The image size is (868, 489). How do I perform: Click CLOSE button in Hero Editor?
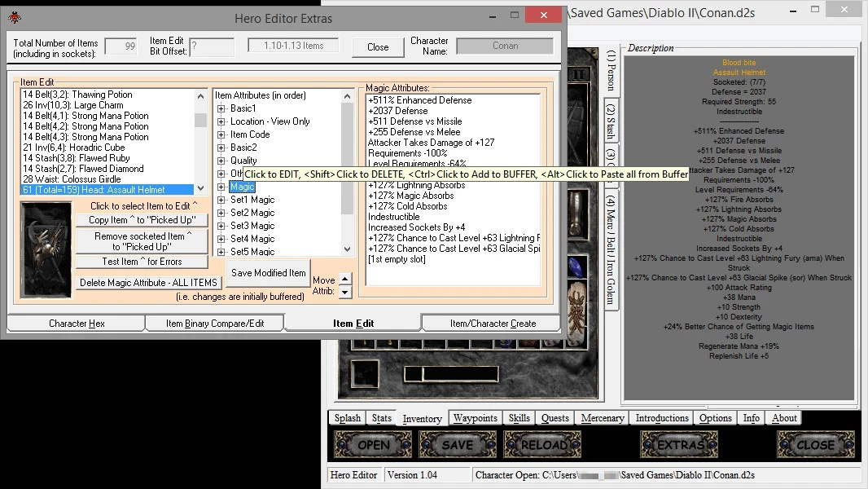coord(815,445)
